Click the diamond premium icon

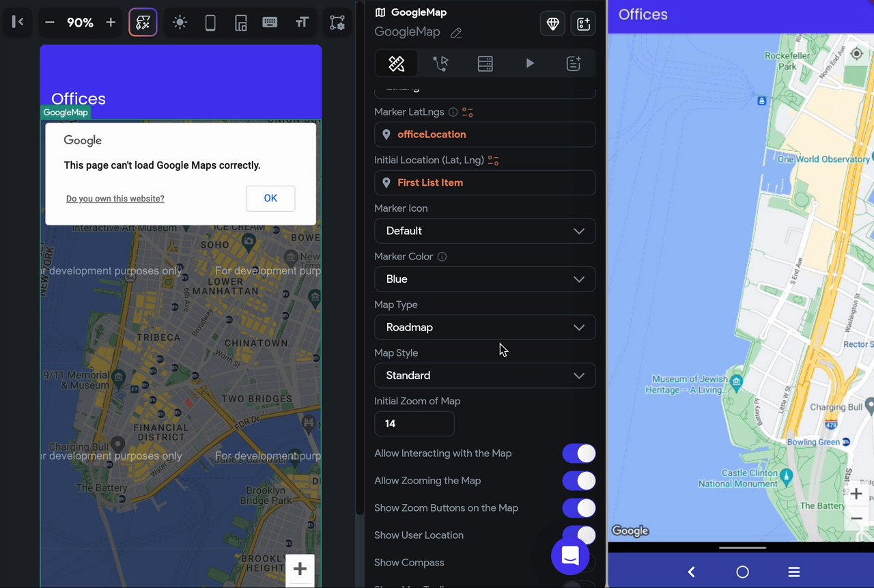click(x=553, y=24)
